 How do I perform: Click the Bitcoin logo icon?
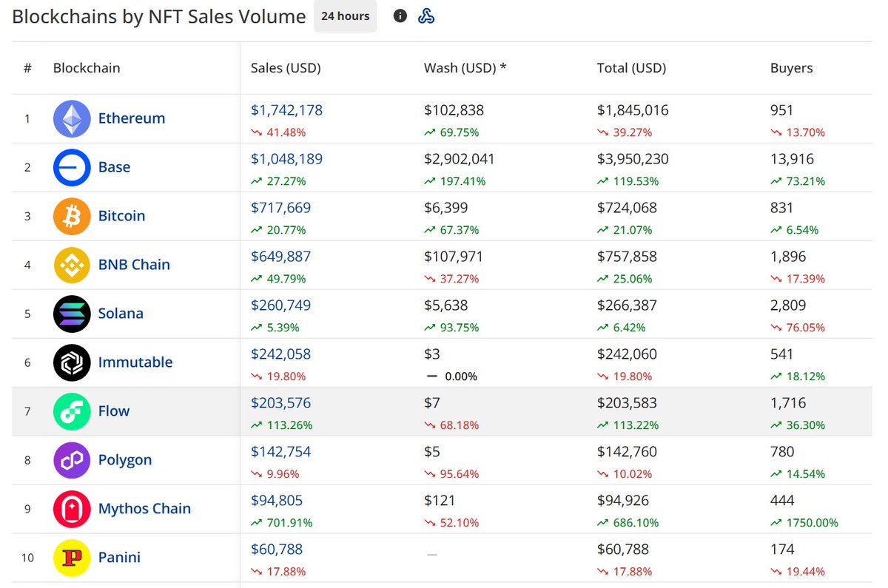[72, 216]
